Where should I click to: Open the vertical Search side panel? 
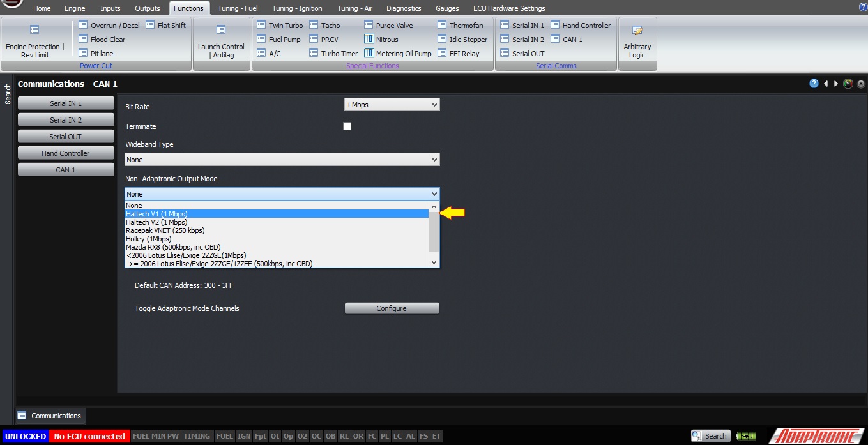(8, 94)
